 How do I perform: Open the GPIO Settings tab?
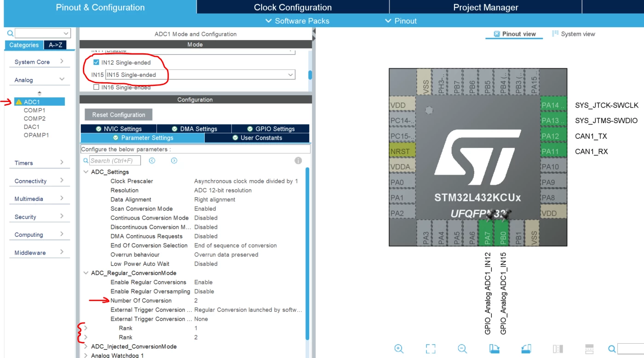pyautogui.click(x=270, y=129)
